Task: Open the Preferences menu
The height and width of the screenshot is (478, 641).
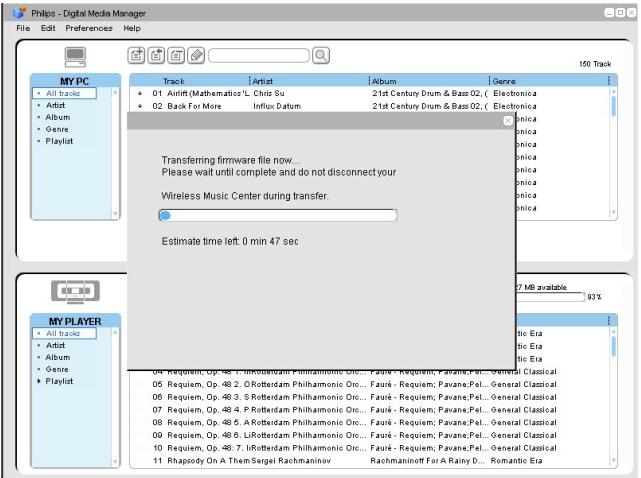Action: pyautogui.click(x=89, y=28)
